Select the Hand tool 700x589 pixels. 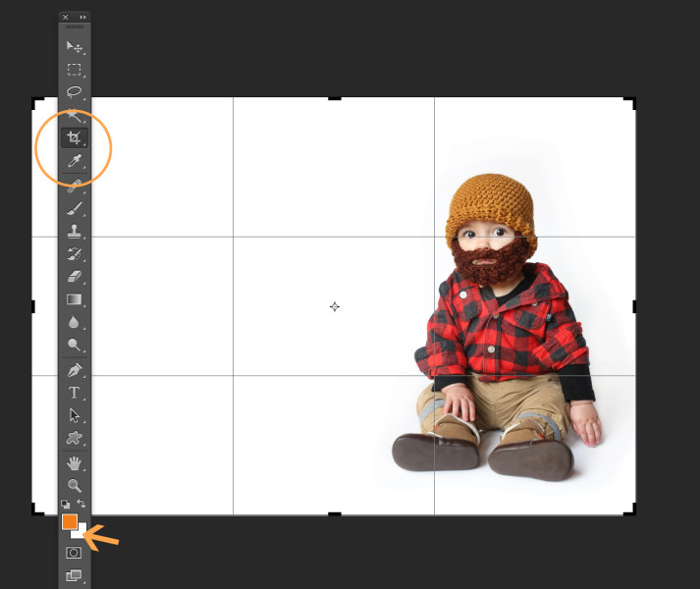74,463
